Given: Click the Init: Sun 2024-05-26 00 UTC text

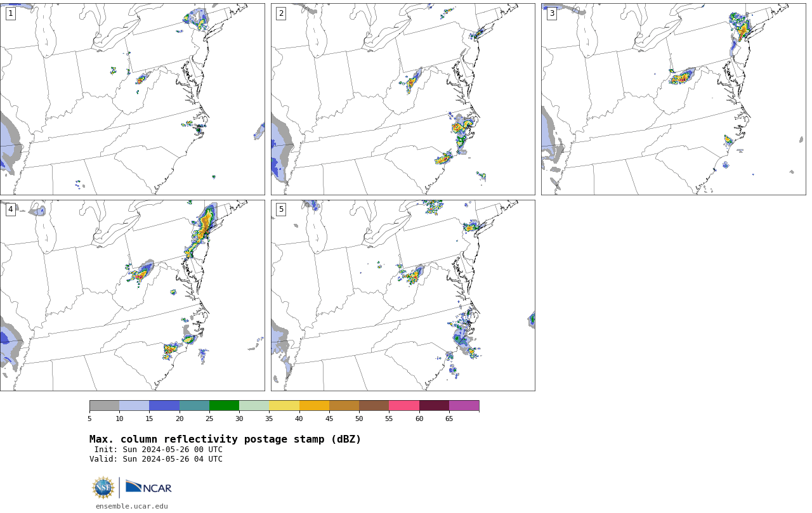Looking at the screenshot, I should 159,450.
